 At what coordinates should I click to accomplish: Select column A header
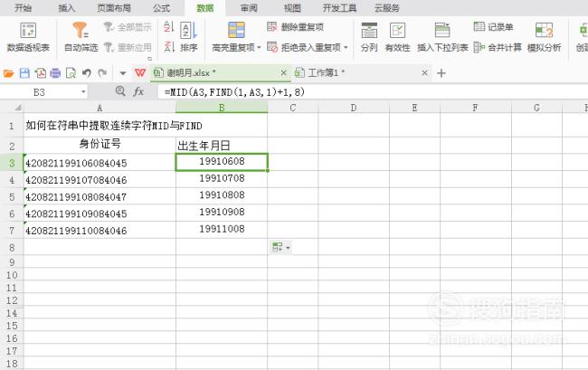100,108
